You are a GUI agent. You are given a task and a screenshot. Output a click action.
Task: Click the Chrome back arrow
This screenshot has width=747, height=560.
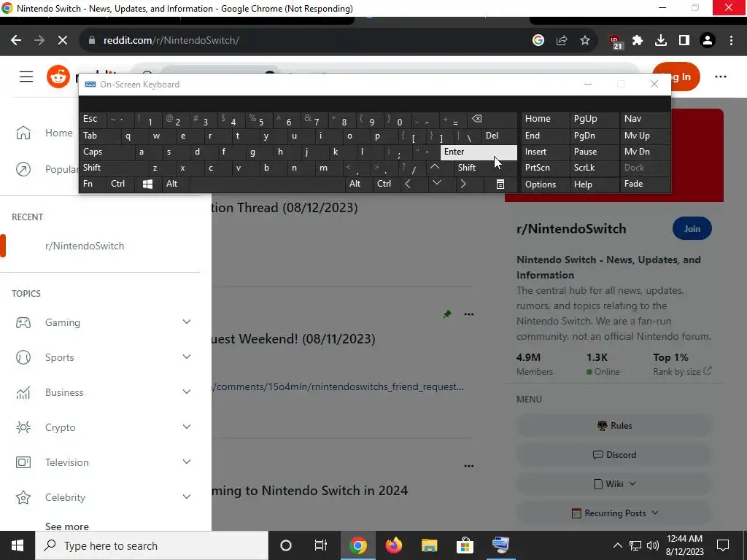click(x=16, y=41)
